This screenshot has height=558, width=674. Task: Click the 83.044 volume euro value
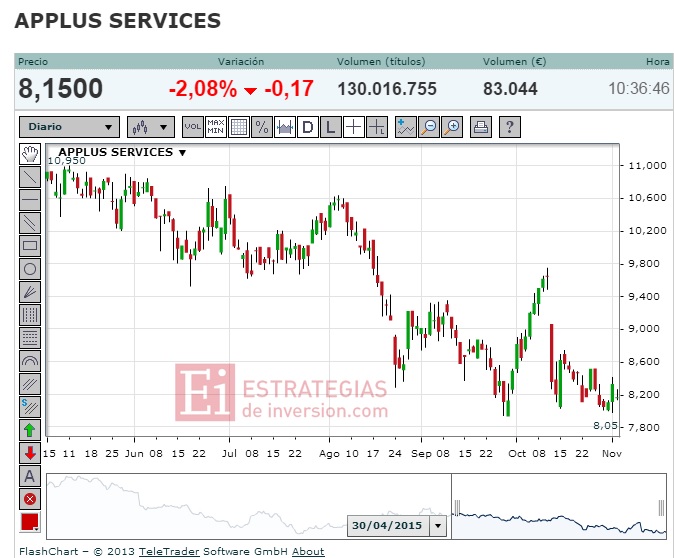point(510,89)
